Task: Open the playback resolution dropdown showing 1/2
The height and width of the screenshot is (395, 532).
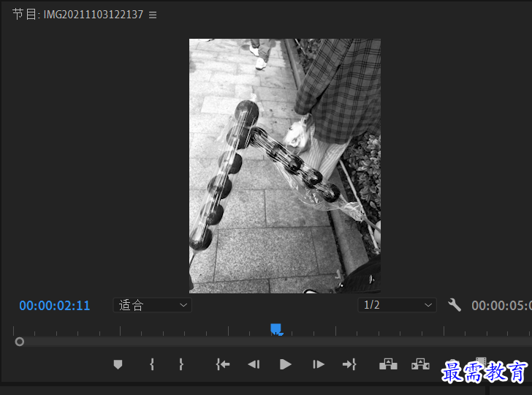Action: (x=398, y=305)
